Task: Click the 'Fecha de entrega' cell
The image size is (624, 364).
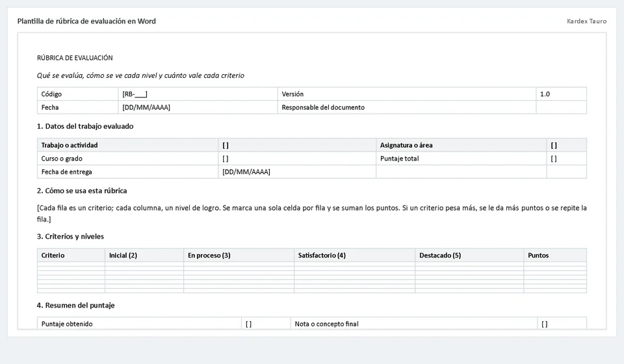Action: tap(127, 172)
